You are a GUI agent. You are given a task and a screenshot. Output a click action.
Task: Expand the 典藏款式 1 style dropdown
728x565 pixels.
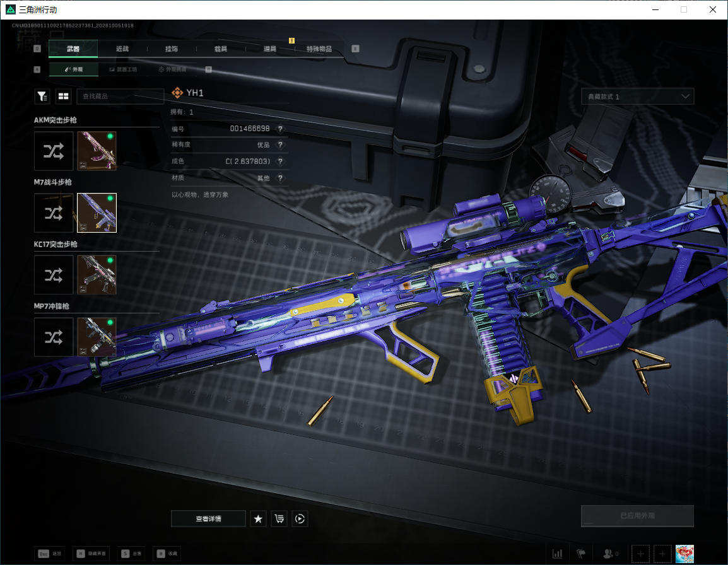637,96
